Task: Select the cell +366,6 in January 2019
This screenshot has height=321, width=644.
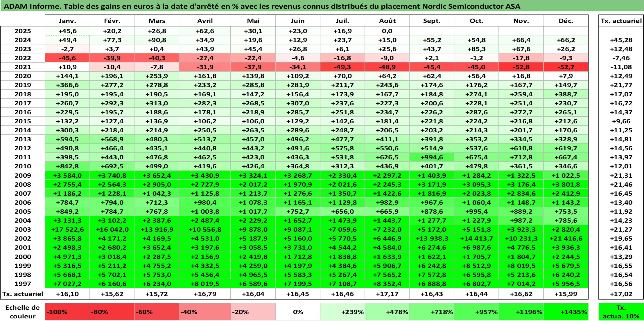Action: point(67,85)
